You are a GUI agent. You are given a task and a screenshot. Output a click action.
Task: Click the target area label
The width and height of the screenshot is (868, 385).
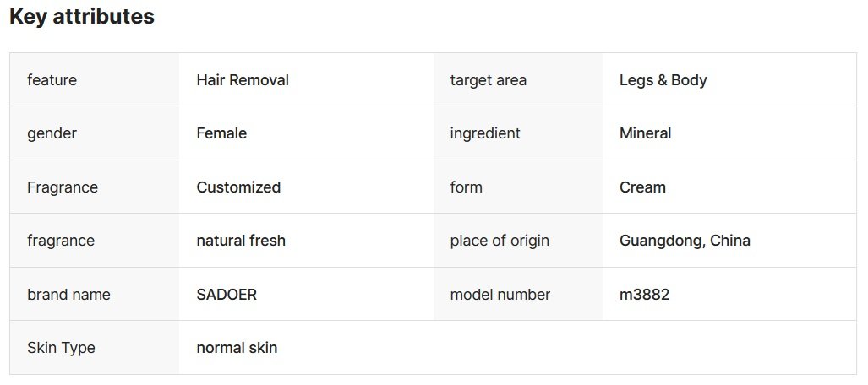pyautogui.click(x=488, y=80)
